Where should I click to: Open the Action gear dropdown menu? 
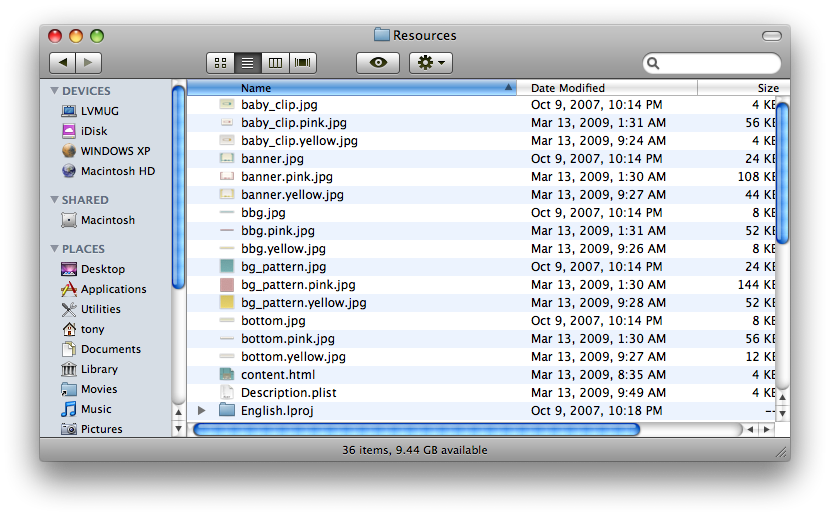click(431, 63)
